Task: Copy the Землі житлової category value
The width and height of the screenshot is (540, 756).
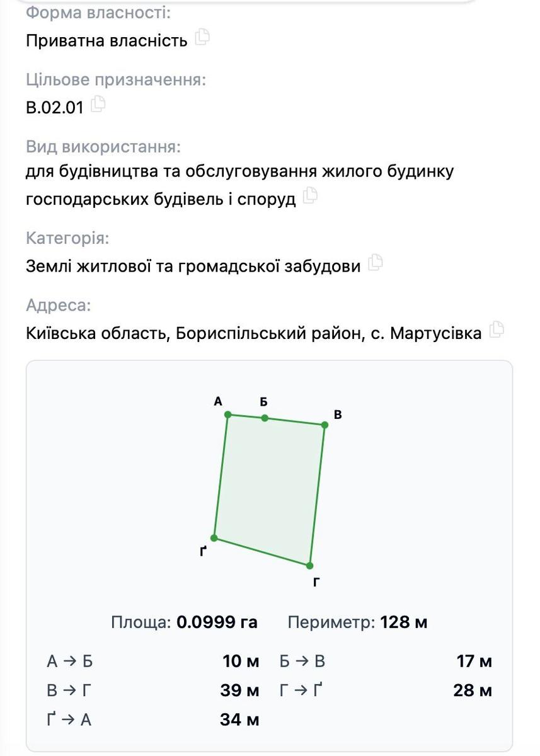Action: click(376, 262)
